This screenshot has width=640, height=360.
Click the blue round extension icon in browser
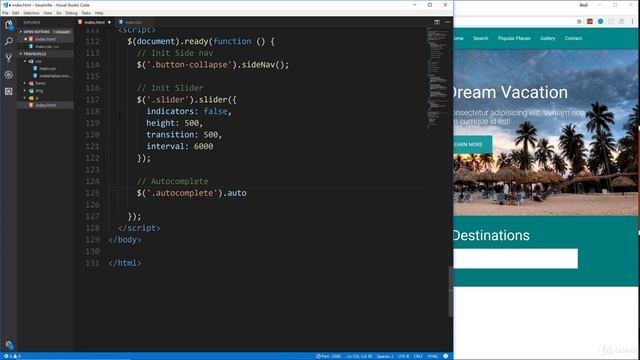600,21
